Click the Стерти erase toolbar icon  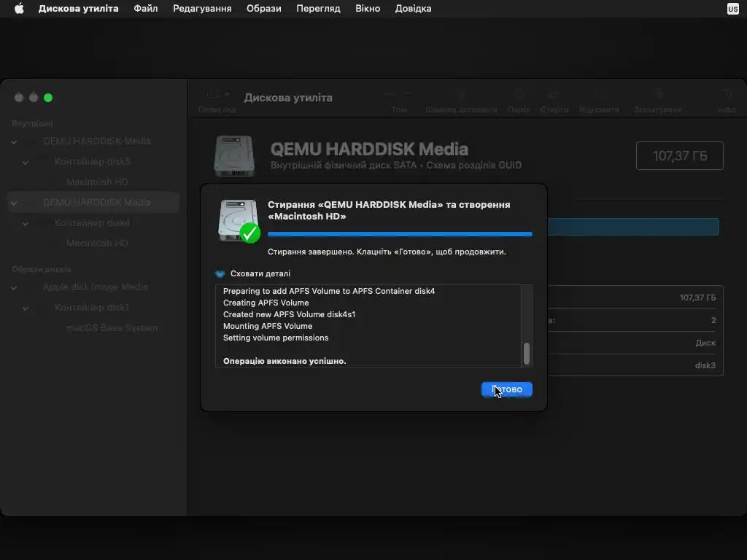pyautogui.click(x=554, y=95)
